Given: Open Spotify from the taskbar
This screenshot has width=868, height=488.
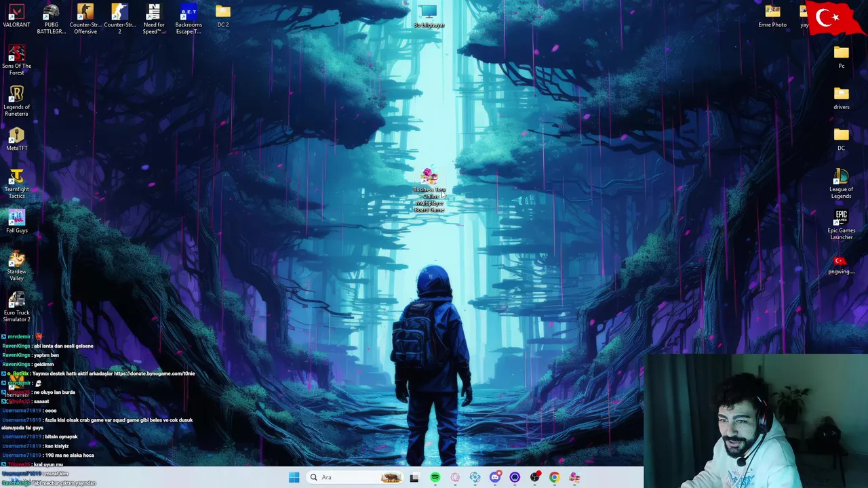Looking at the screenshot, I should pos(435,477).
